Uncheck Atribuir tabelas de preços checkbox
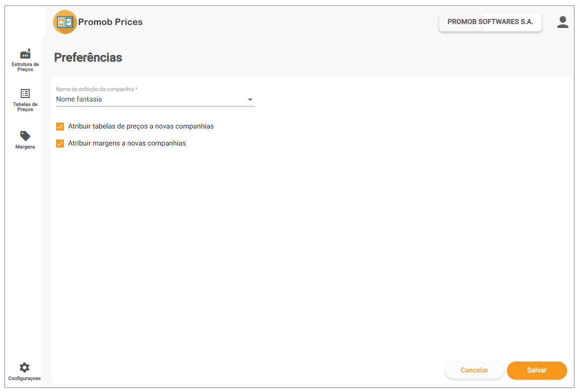580x392 pixels. (x=60, y=126)
